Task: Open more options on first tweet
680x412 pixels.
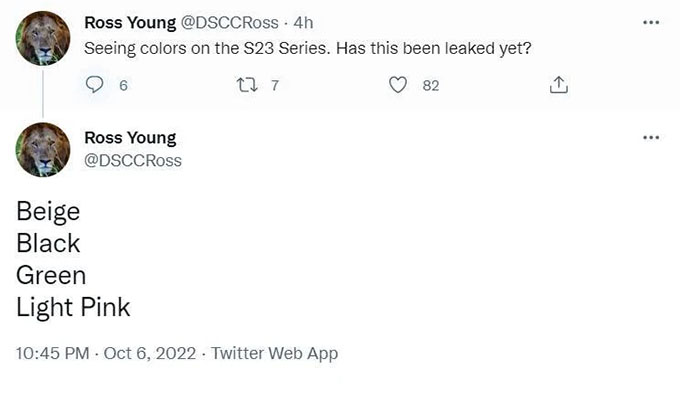Action: 651,22
